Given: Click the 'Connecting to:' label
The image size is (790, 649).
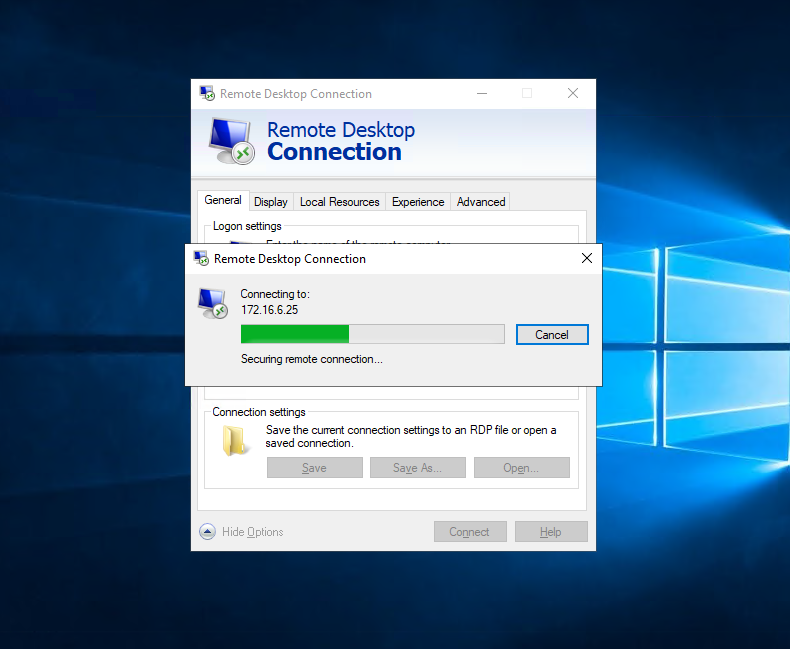Looking at the screenshot, I should [275, 294].
